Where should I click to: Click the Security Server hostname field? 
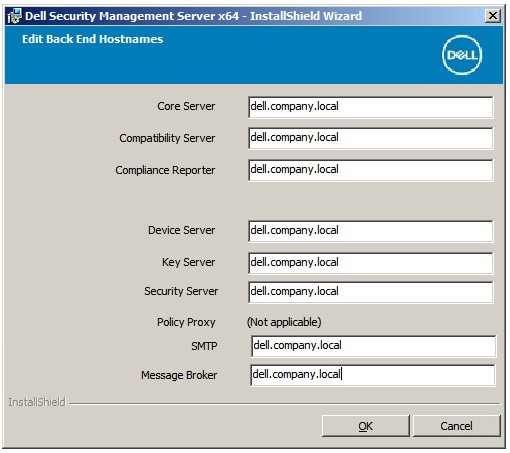[370, 292]
